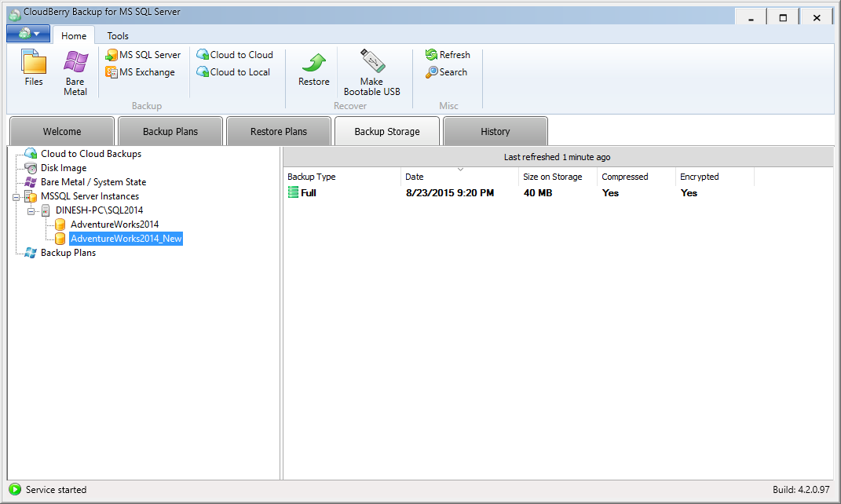Viewport: 841px width, 504px height.
Task: Open the Backup Storage tab
Action: pyautogui.click(x=386, y=131)
